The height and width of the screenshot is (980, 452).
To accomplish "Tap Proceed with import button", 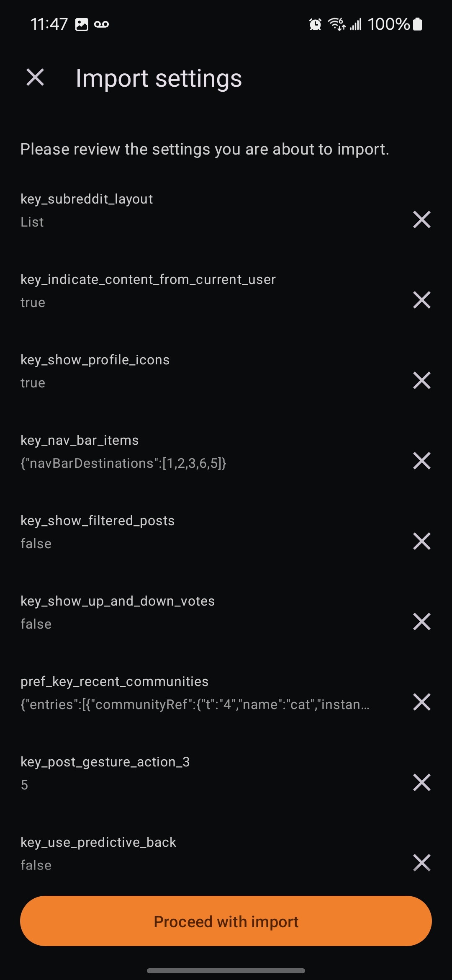I will pyautogui.click(x=226, y=921).
